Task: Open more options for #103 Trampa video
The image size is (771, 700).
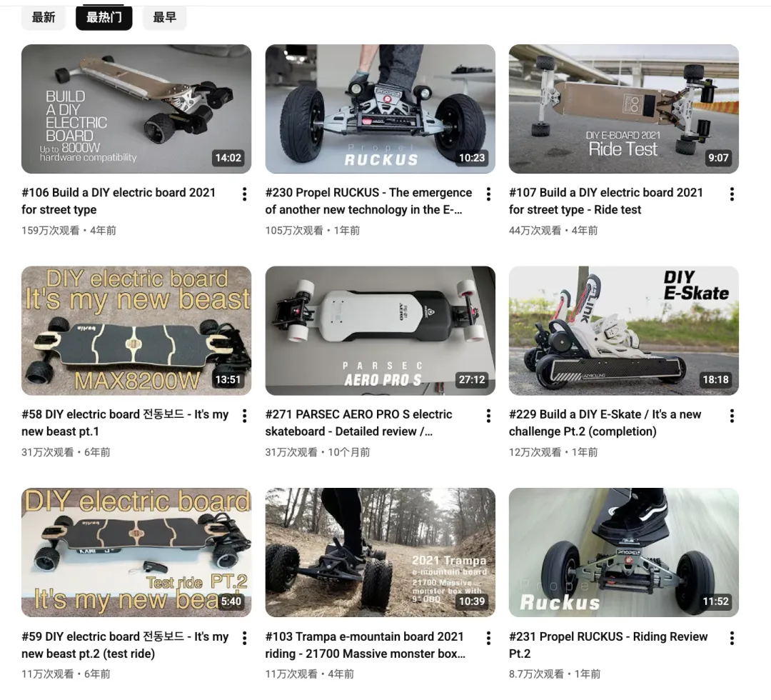Action: (x=488, y=639)
